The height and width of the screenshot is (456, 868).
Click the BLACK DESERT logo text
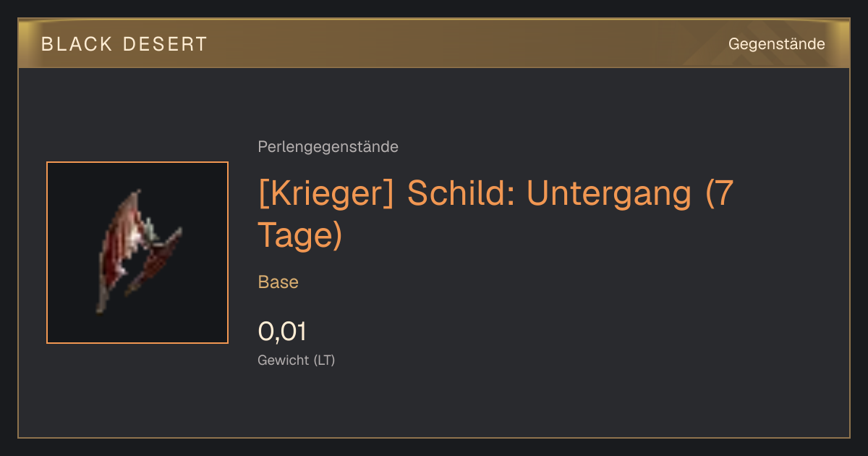click(124, 44)
